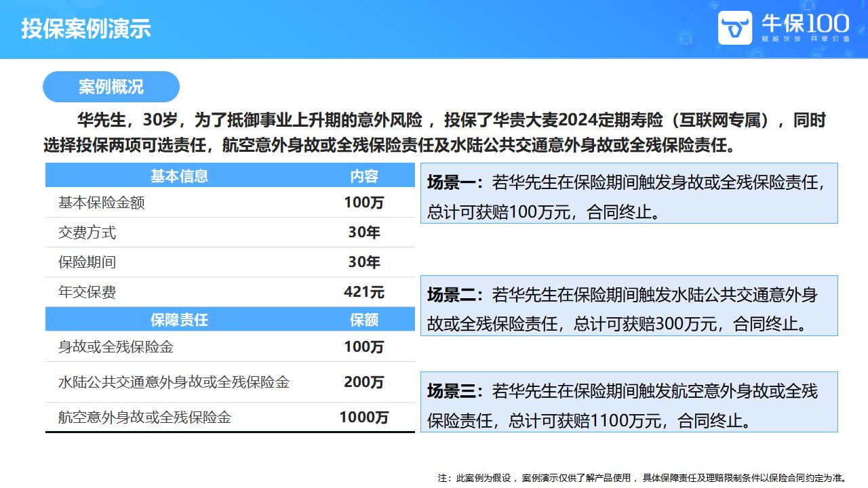This screenshot has height=488, width=868.
Task: Click the 421元 annual premium value
Action: coord(364,292)
